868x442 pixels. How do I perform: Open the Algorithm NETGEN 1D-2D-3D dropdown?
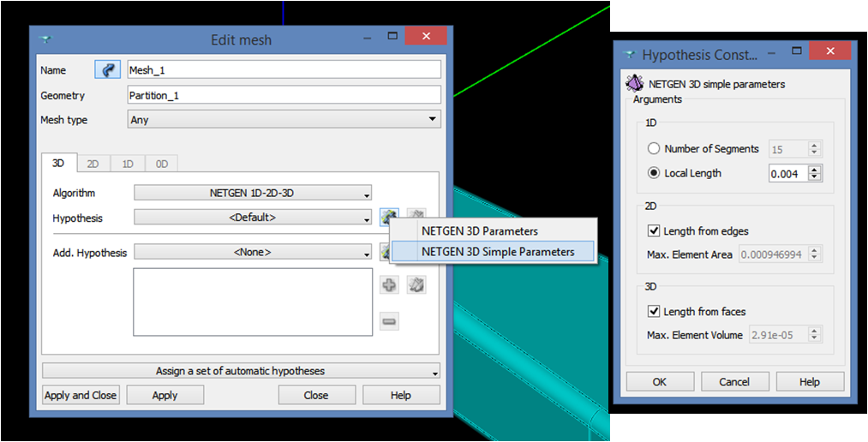click(253, 193)
